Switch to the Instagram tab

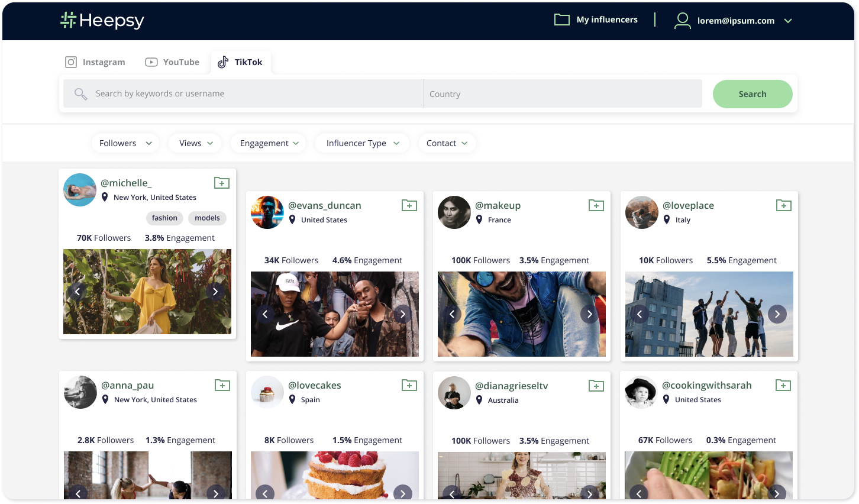point(95,62)
